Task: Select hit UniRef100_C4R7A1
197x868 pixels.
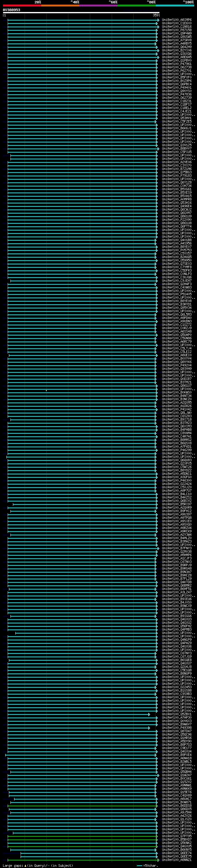Action: 176,436
